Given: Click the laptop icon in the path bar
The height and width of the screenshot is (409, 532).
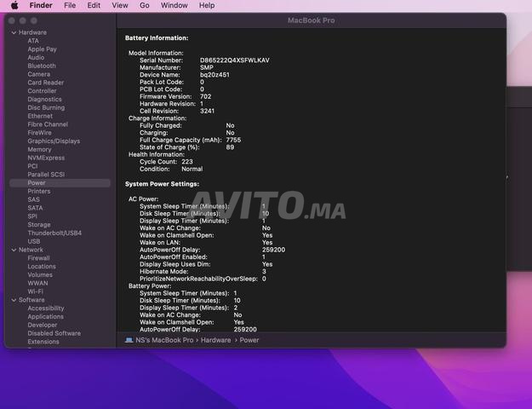Looking at the screenshot, I should click(129, 340).
